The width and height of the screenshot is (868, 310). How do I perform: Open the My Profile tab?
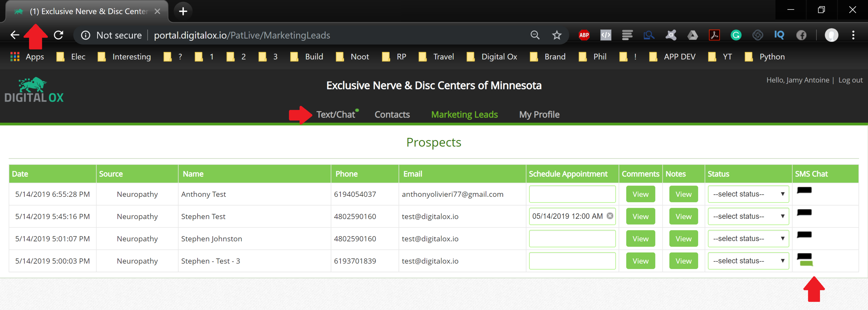[539, 115]
